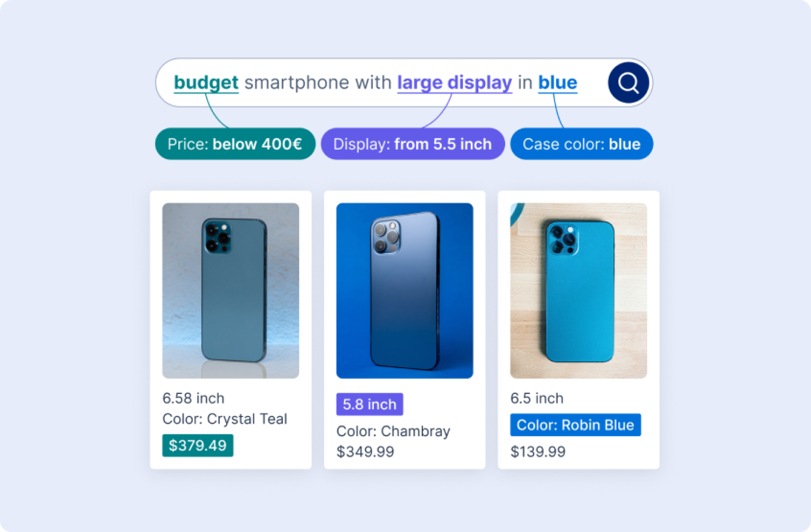The image size is (811, 532).
Task: Click the magnifying glass search icon
Action: click(x=628, y=83)
